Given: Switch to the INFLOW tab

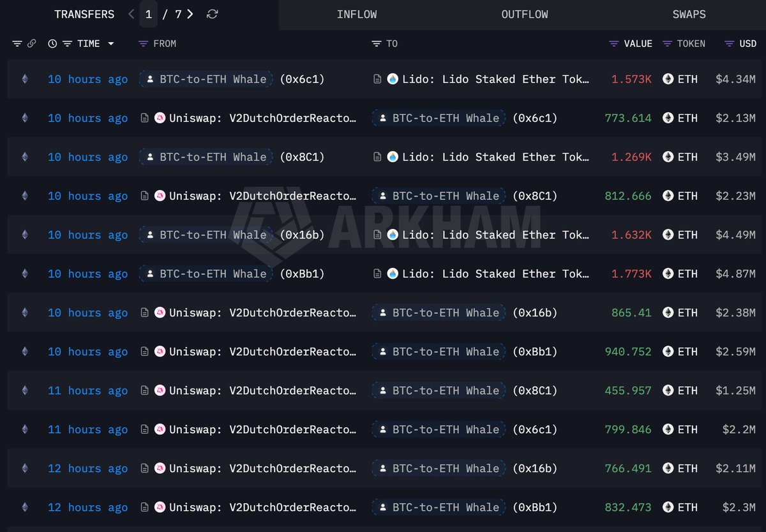Looking at the screenshot, I should coord(357,14).
